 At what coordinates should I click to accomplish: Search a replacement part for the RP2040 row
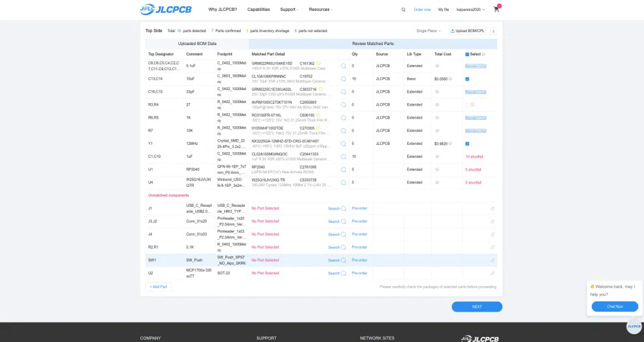click(343, 169)
